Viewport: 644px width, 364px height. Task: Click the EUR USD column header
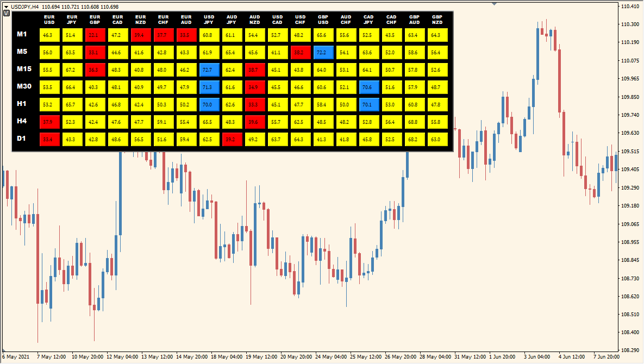point(49,20)
